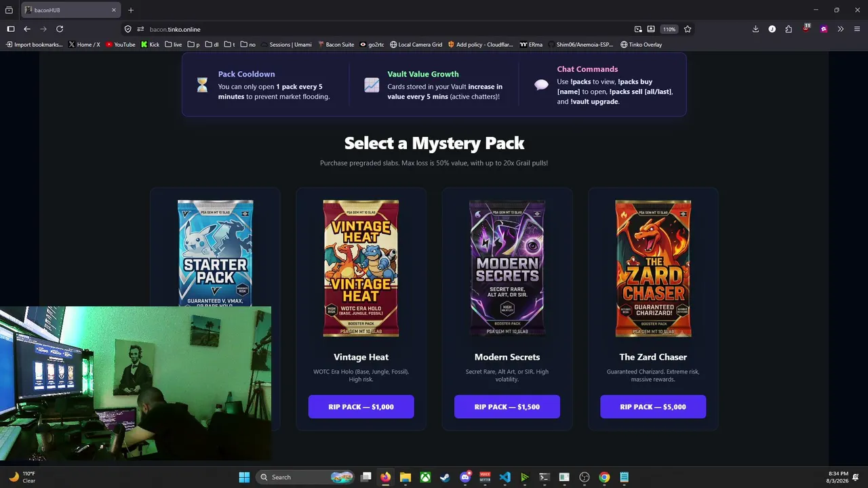Screen dimensions: 868x488
Task: Launch the Xbox app from taskbar
Action: (425, 477)
